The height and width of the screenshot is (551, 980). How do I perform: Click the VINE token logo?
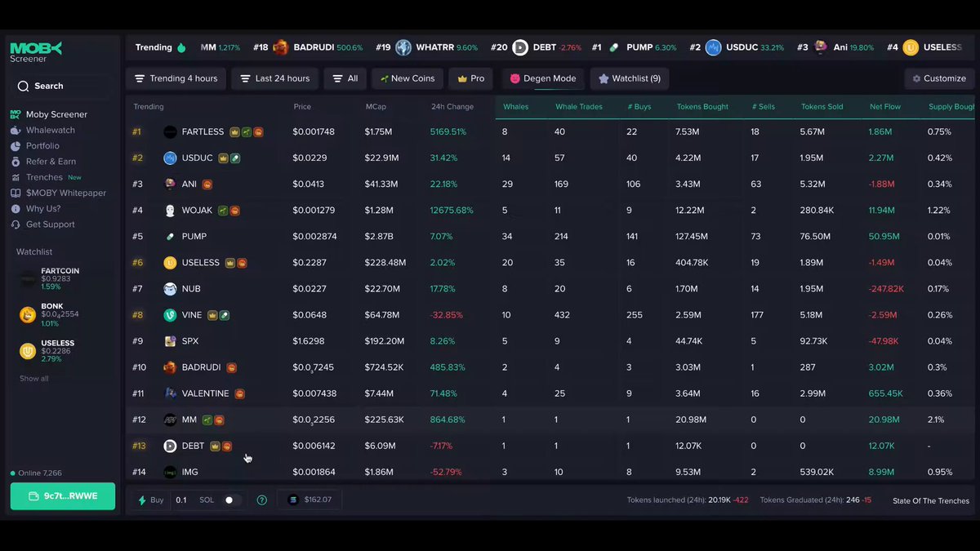coord(170,315)
